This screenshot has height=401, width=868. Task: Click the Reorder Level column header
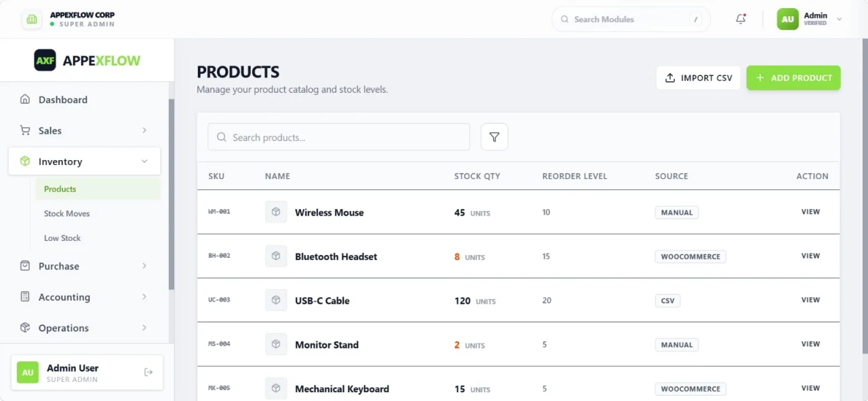pyautogui.click(x=575, y=176)
